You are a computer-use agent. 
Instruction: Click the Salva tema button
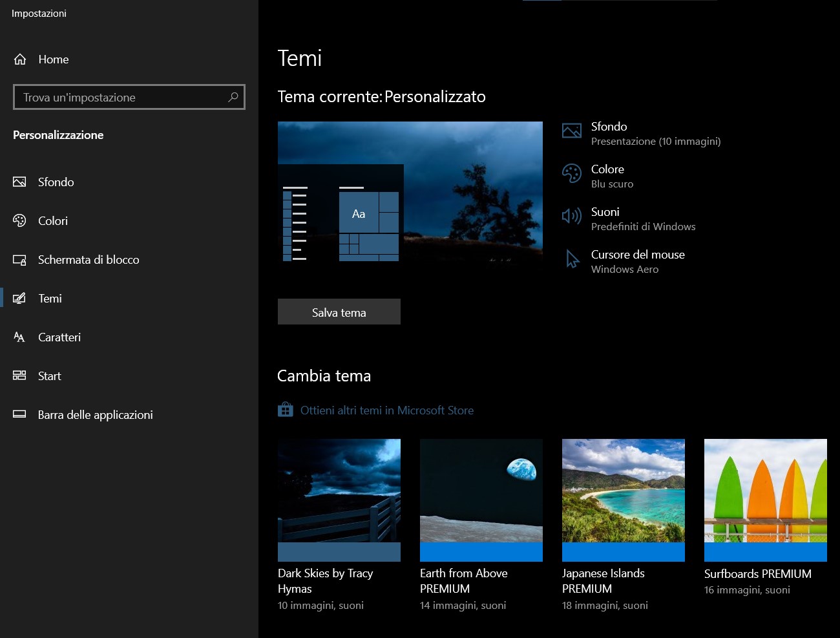[x=339, y=312]
